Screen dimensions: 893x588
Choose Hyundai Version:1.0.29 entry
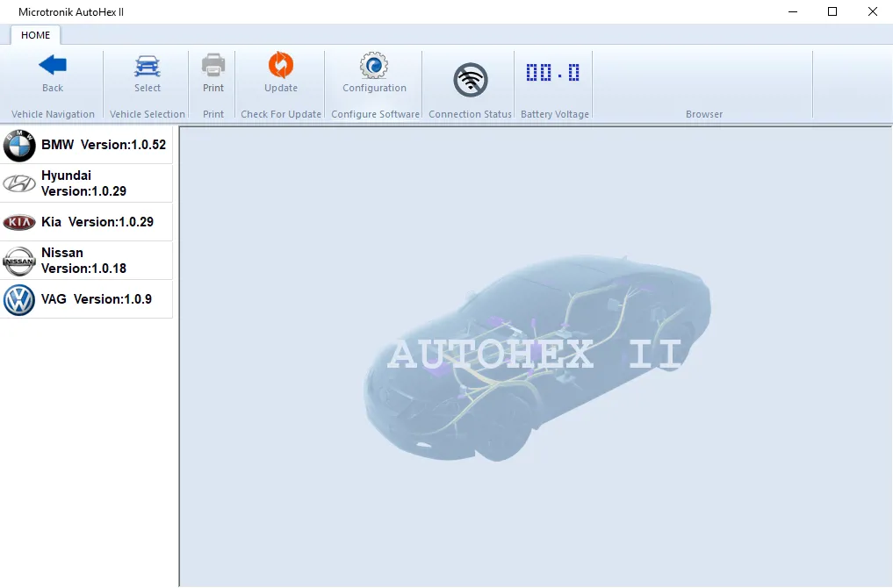[x=86, y=183]
